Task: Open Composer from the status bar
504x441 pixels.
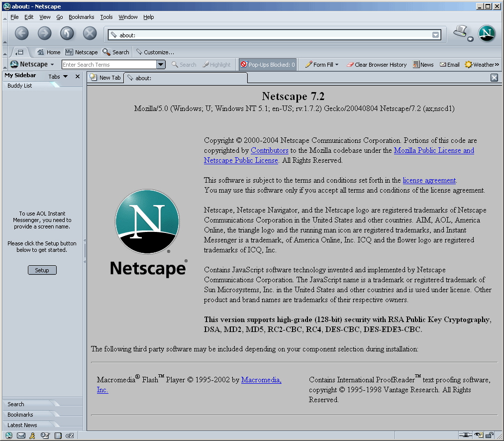Action: tap(45, 436)
